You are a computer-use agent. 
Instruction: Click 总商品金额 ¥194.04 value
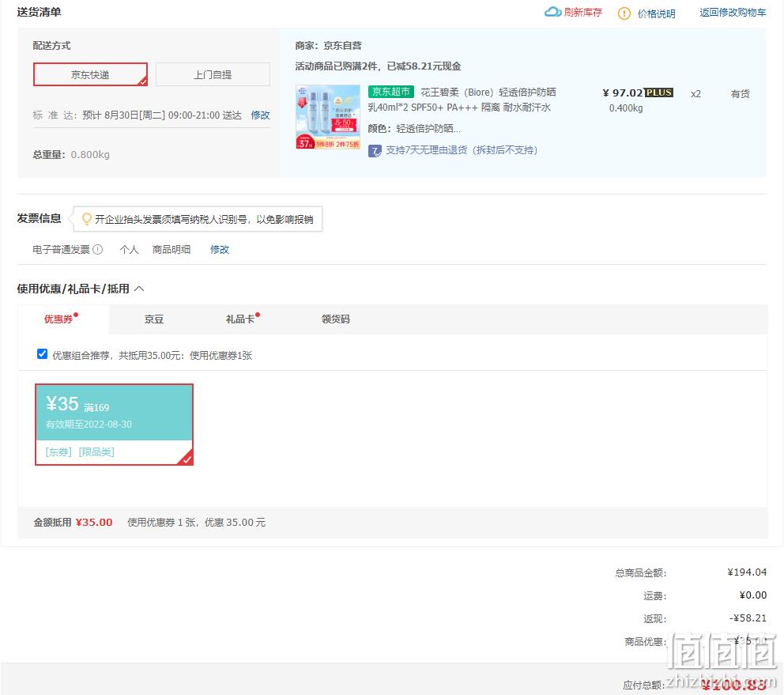(x=747, y=572)
